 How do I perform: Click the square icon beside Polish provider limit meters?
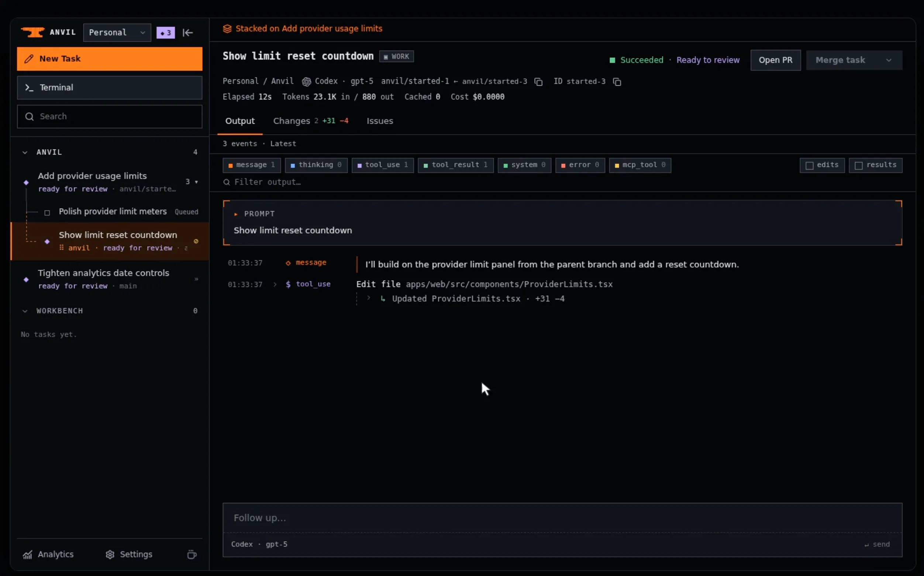tap(47, 213)
